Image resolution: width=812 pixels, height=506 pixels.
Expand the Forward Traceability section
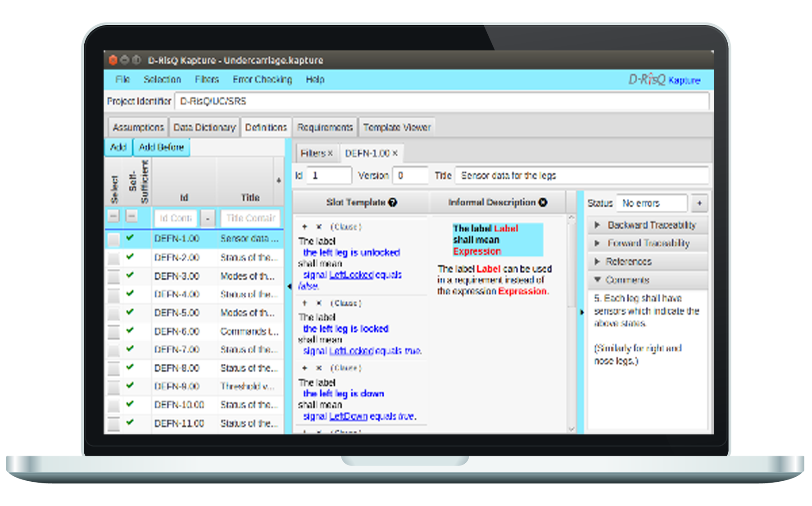click(598, 244)
